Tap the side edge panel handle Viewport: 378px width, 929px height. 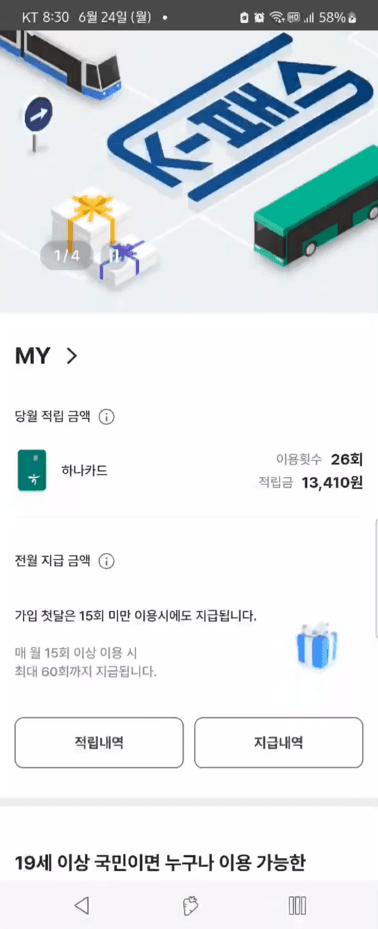pos(376,578)
